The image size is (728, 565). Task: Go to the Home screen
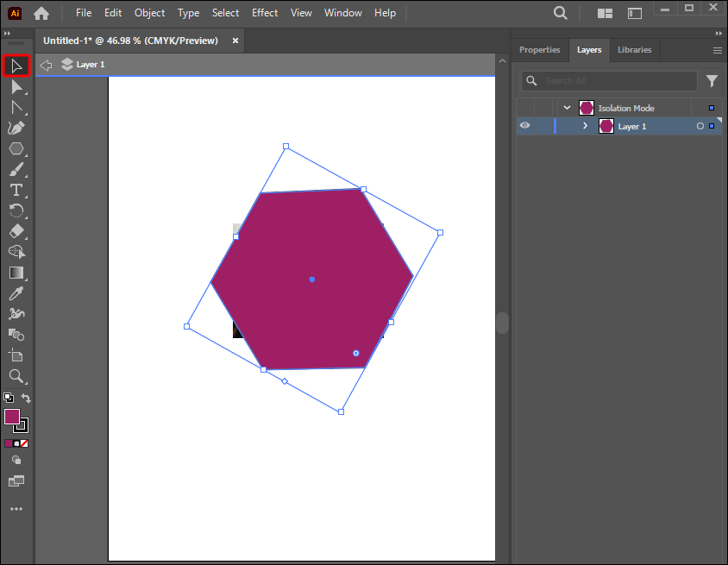[x=41, y=13]
